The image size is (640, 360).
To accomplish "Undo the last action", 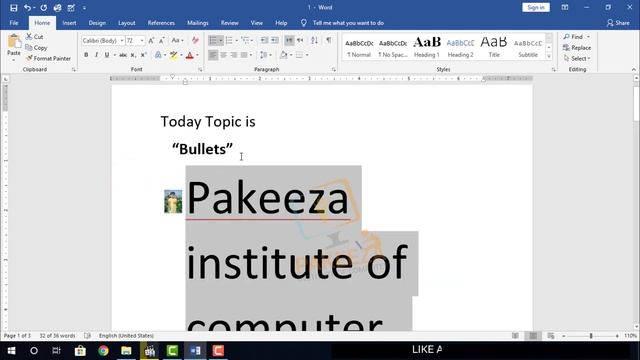I will (27, 8).
